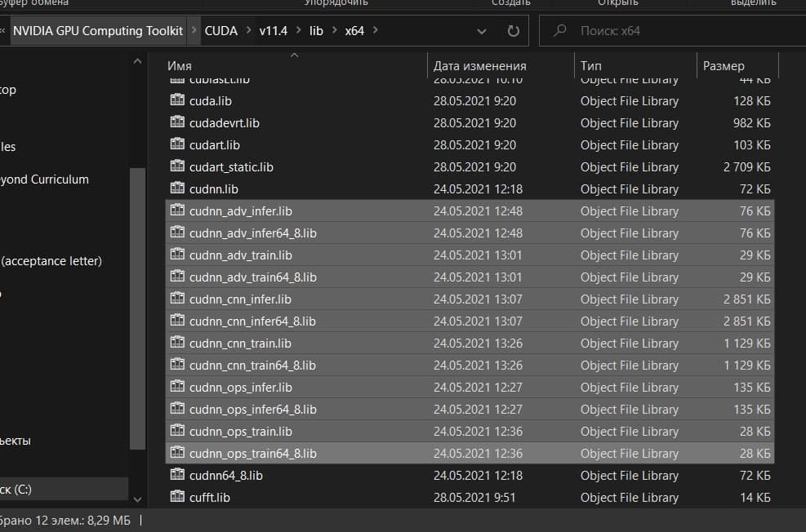Click the cudnn64_8.lib file icon
806x532 pixels.
(177, 475)
